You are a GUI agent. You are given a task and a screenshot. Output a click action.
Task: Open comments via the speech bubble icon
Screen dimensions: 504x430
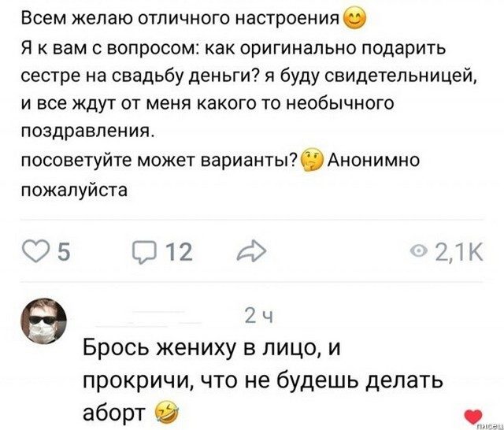tap(140, 252)
